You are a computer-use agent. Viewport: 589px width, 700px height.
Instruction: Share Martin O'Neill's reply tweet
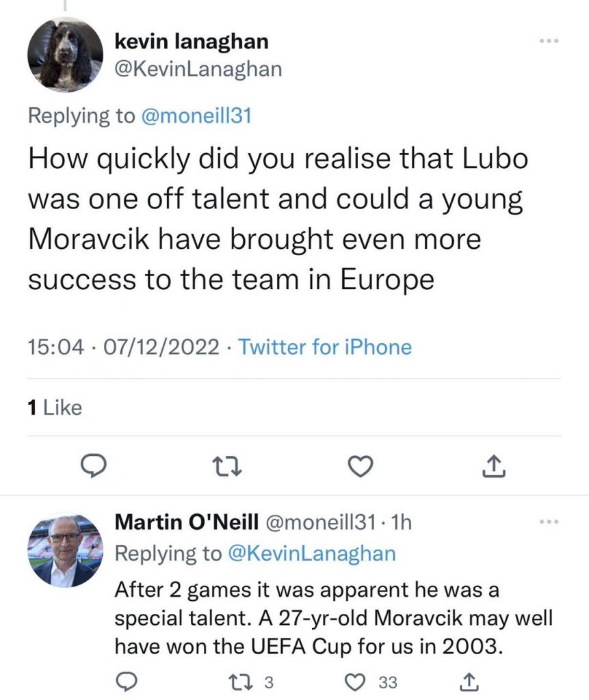[469, 682]
